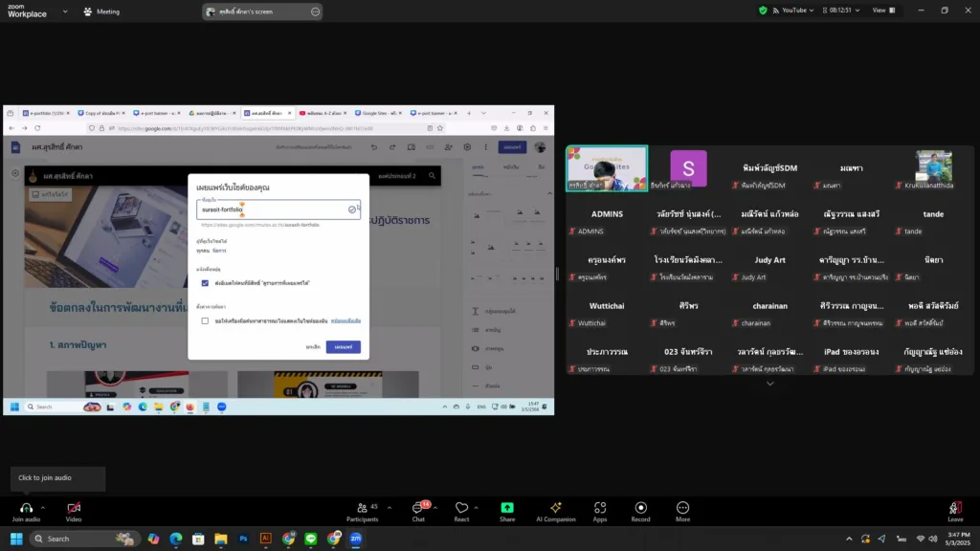Click the Leave meeting button

pos(954,511)
